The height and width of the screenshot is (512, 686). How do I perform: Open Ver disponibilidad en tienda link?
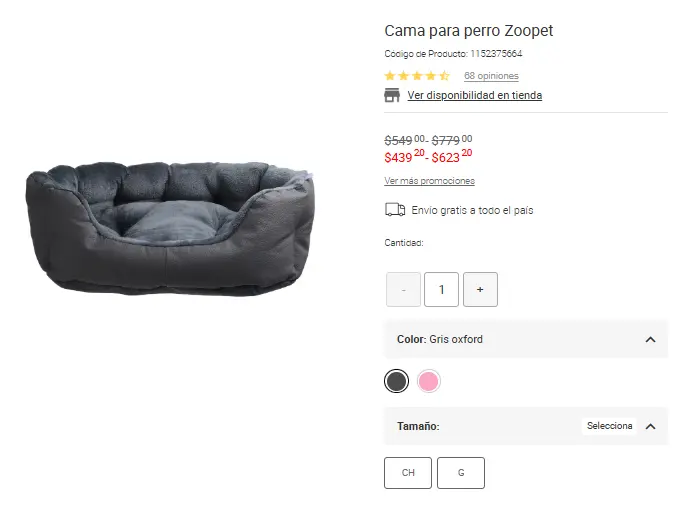pyautogui.click(x=474, y=96)
